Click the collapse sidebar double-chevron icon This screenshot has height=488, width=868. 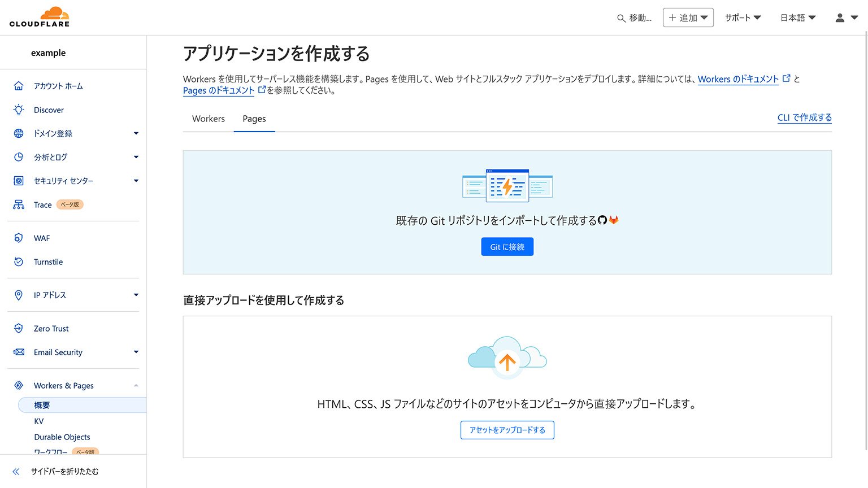click(x=16, y=471)
